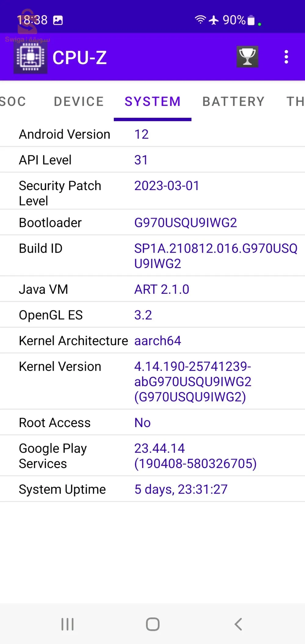Tap the trophy icon in the header
Viewport: 305px width, 644px height.
click(247, 57)
